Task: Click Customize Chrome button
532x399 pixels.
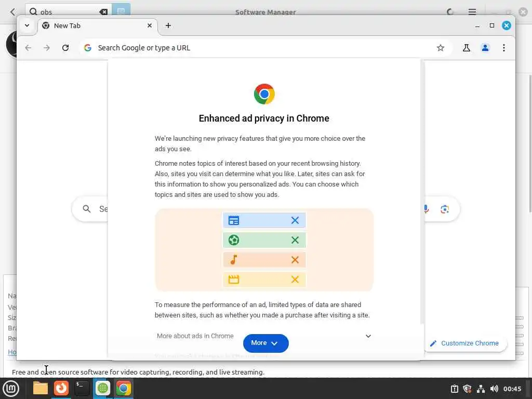Action: click(x=465, y=343)
